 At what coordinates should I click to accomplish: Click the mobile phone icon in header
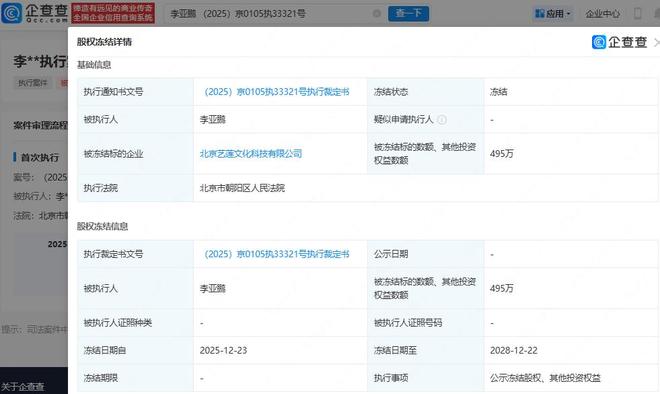coord(638,13)
